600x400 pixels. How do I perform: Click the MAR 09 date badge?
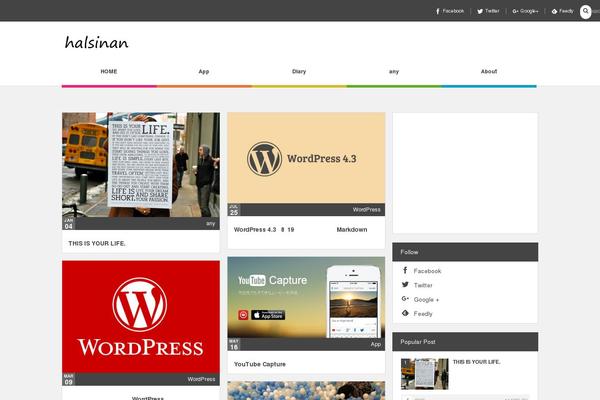coord(68,379)
